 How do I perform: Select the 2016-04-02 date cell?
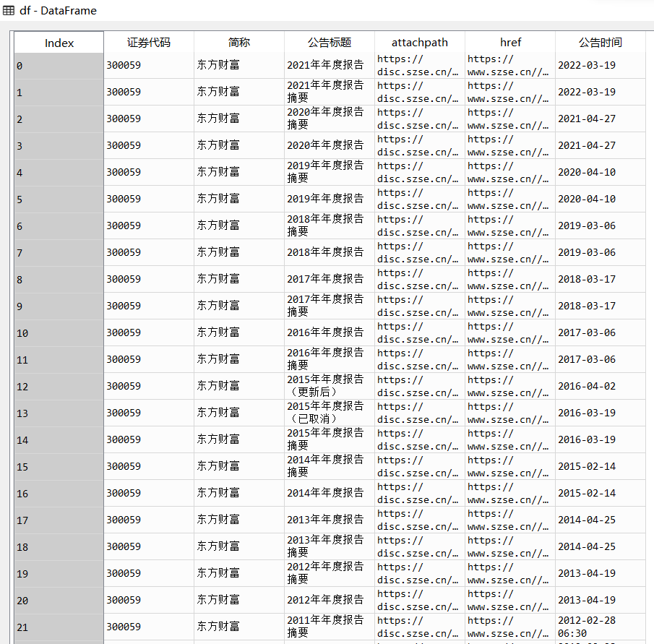tap(601, 386)
